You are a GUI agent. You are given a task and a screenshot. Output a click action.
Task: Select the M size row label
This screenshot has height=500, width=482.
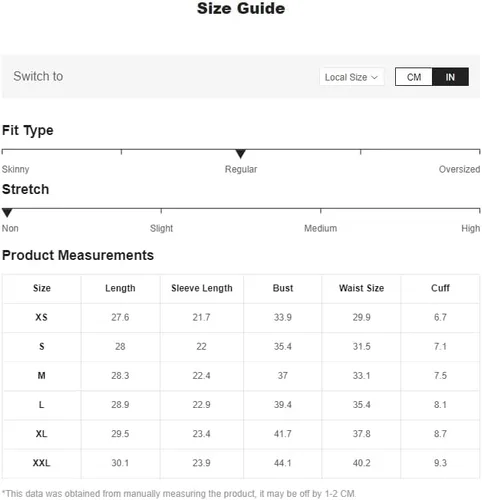41,375
